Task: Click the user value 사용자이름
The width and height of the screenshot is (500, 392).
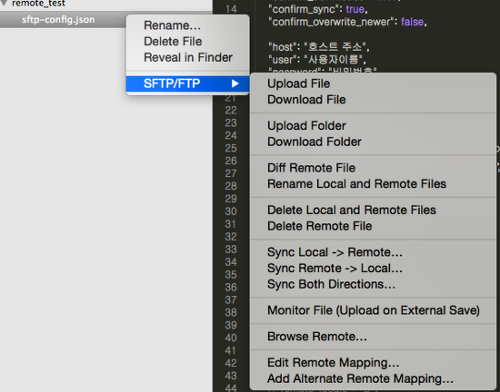Action: (x=333, y=60)
